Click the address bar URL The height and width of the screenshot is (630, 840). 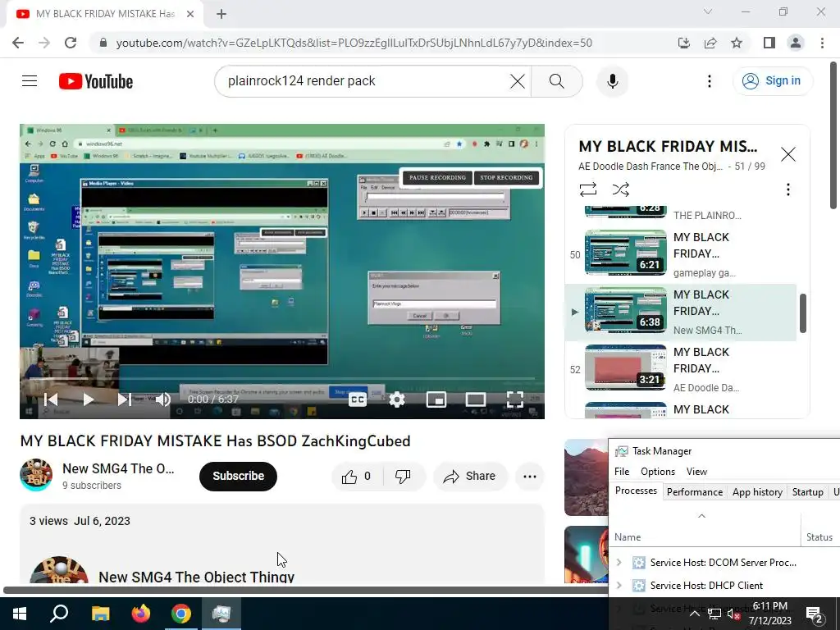354,43
